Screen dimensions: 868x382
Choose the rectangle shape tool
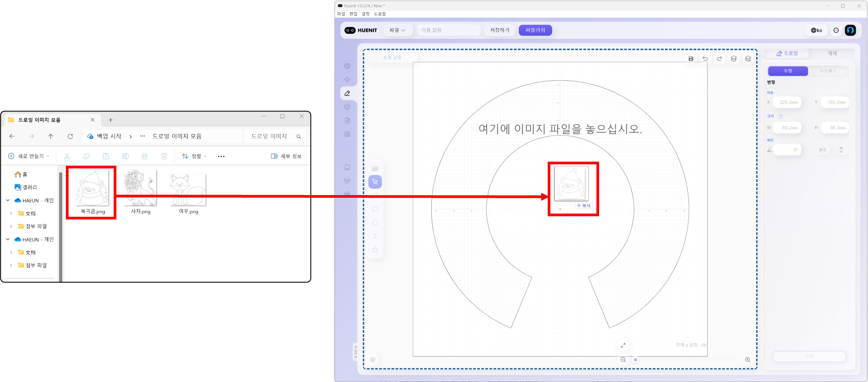pyautogui.click(x=375, y=209)
